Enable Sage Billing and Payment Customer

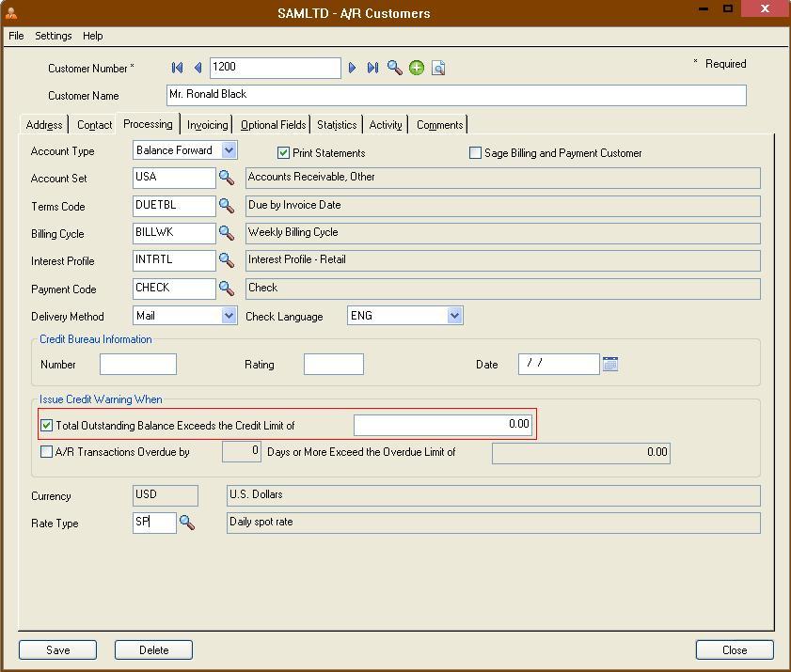click(475, 153)
